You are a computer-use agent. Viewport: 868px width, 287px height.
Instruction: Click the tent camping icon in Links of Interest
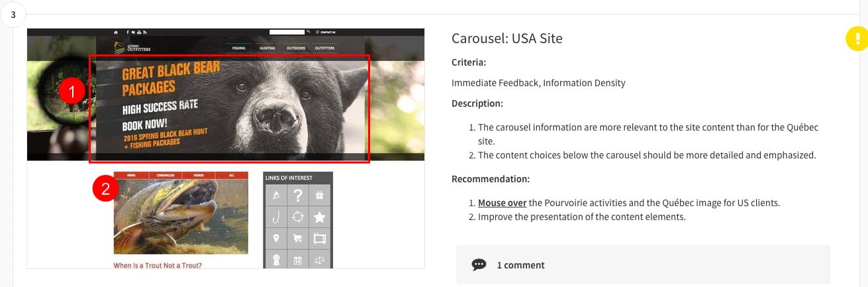[x=276, y=195]
